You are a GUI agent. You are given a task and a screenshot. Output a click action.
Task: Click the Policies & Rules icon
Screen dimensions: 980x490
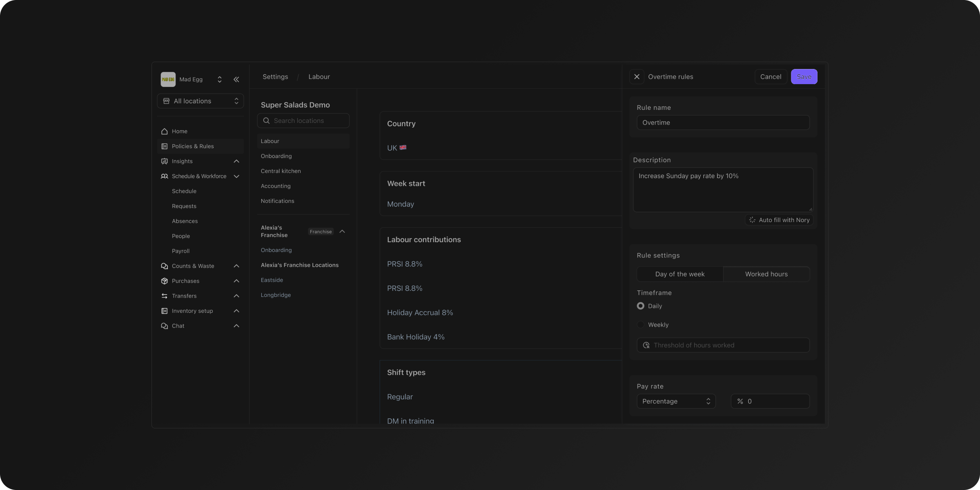click(165, 146)
